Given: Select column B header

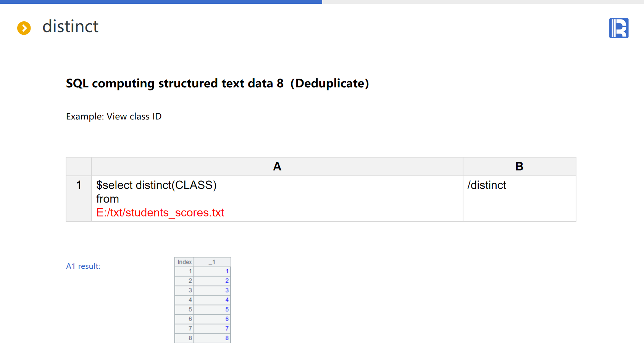Looking at the screenshot, I should 519,166.
